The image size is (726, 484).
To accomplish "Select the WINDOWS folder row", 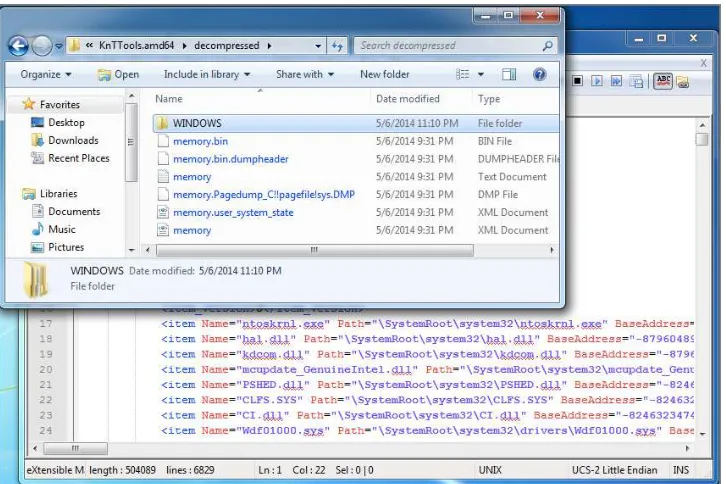I will click(356, 123).
